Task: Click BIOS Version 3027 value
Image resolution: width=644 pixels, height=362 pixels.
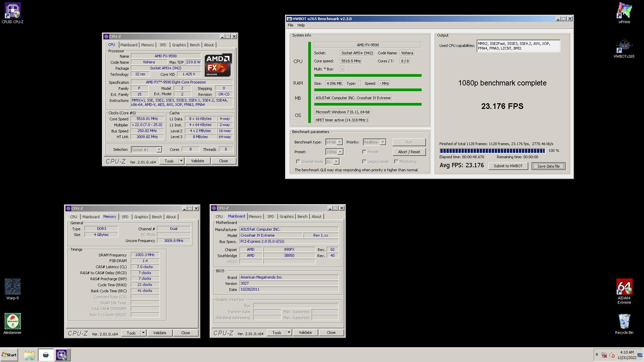Action: click(x=289, y=284)
